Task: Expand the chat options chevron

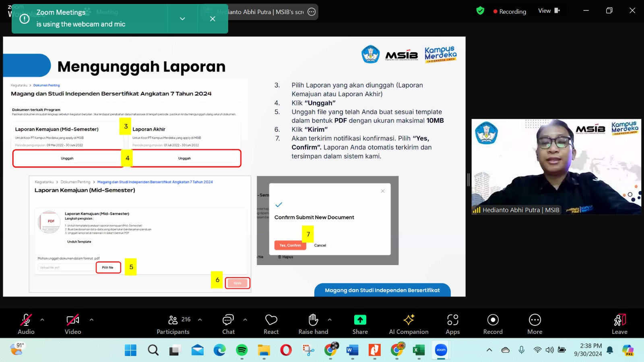Action: point(245,320)
